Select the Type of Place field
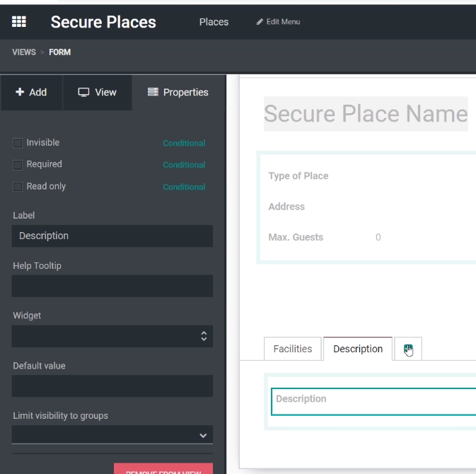The width and height of the screenshot is (476, 474). point(298,176)
